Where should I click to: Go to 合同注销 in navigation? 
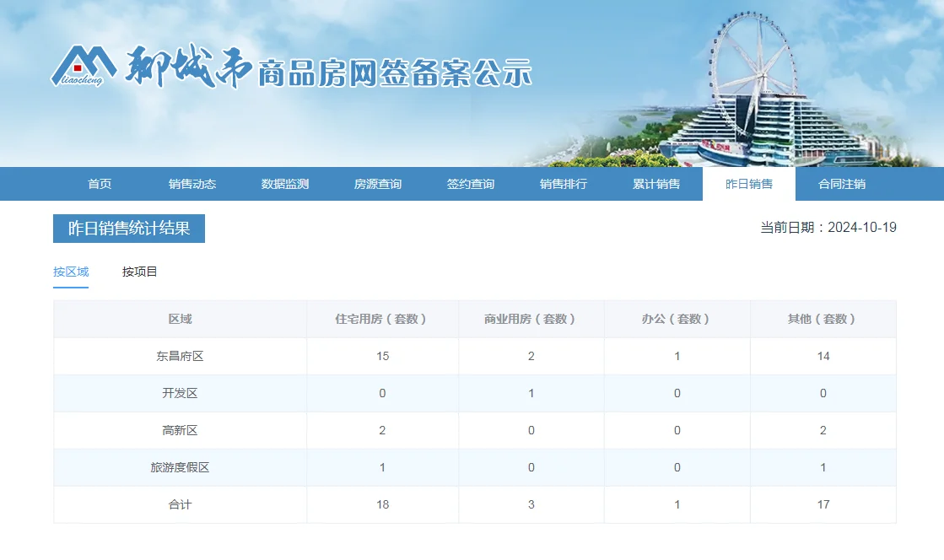(842, 184)
